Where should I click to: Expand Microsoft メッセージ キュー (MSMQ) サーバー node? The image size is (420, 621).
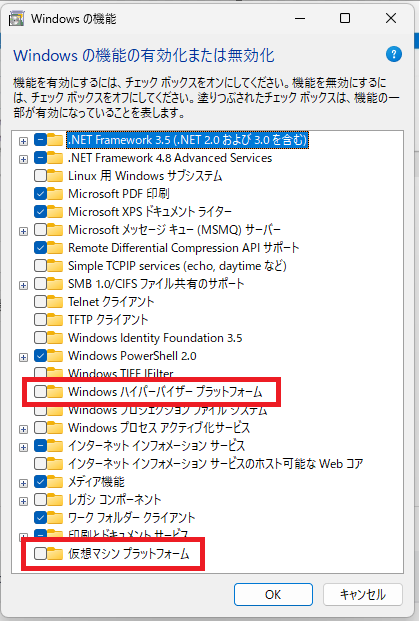23,231
